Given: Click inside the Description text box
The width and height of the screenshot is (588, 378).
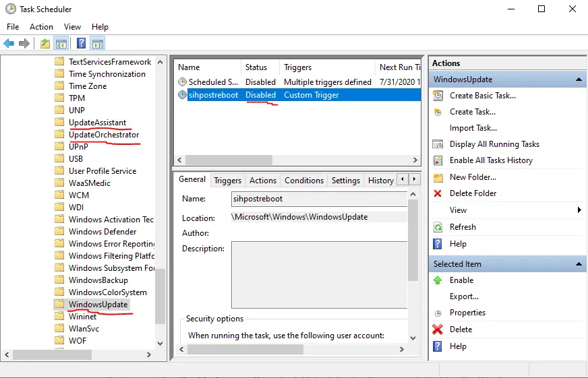Looking at the screenshot, I should (x=319, y=275).
